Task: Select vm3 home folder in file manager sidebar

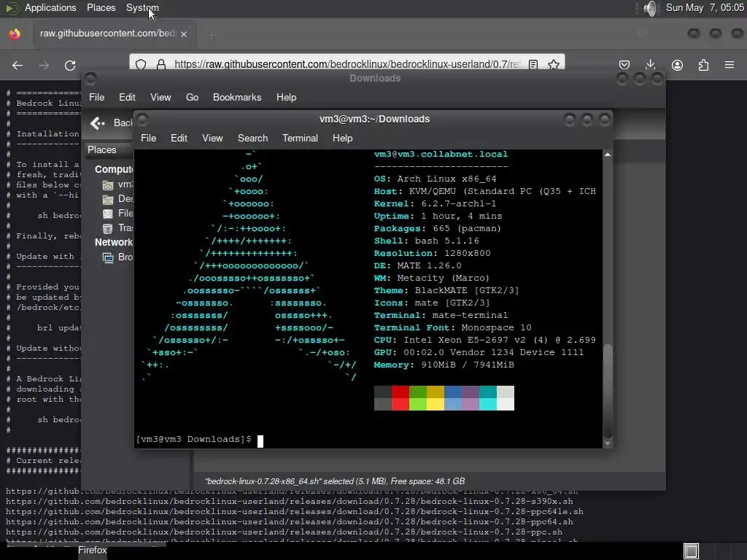Action: (117, 184)
